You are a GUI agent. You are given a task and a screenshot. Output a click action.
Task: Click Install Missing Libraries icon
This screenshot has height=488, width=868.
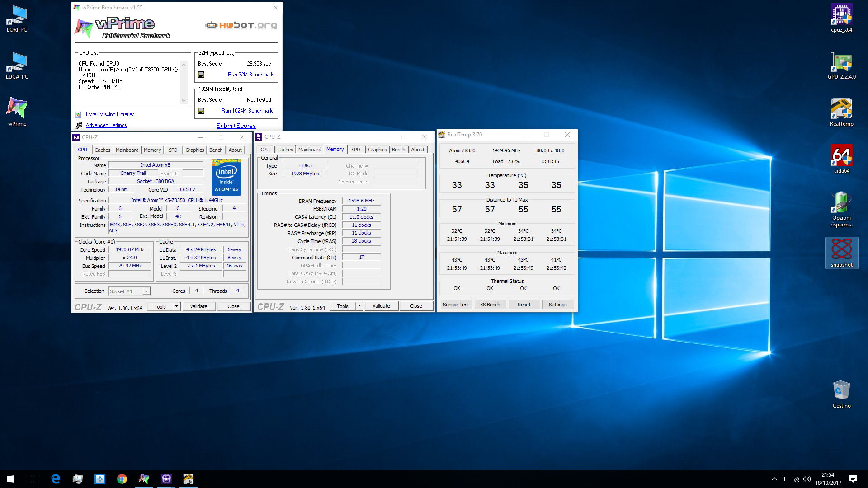tap(79, 115)
